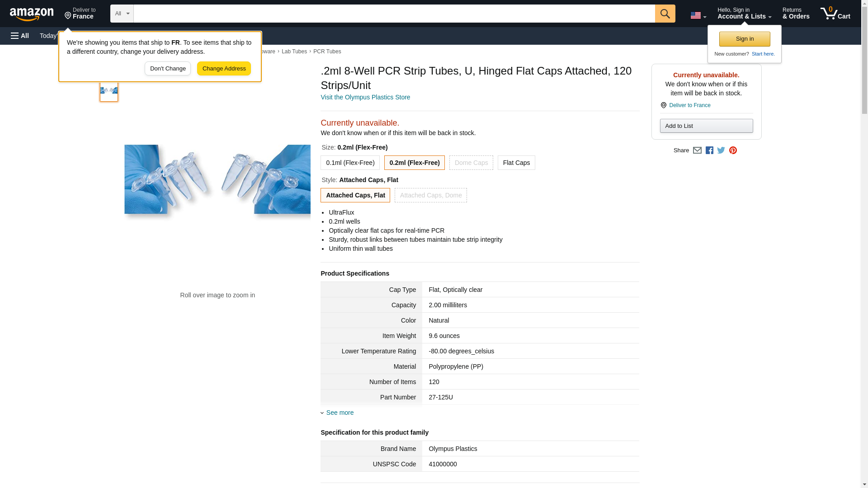Screen dimensions: 868x488
Task: Open the All search category dropdown
Action: coord(122,14)
